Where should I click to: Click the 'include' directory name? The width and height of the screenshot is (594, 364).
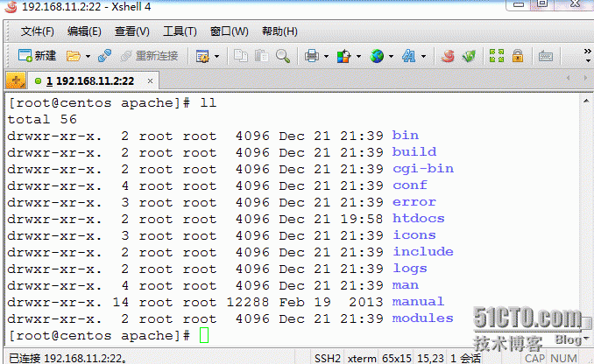pos(423,252)
